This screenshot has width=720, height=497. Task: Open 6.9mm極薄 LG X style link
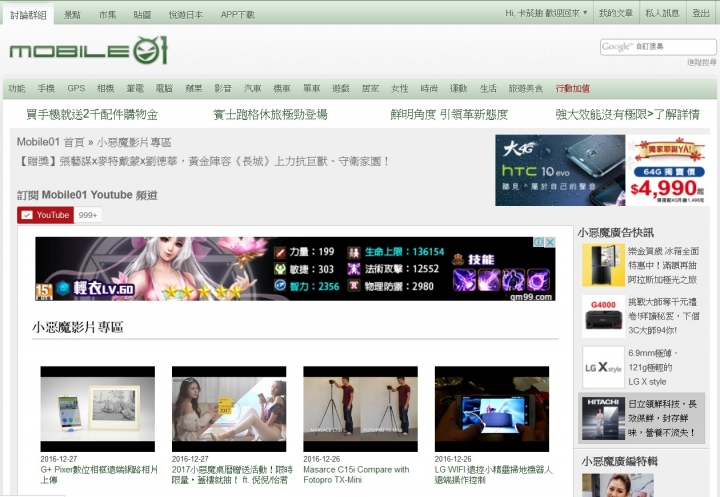click(x=651, y=367)
